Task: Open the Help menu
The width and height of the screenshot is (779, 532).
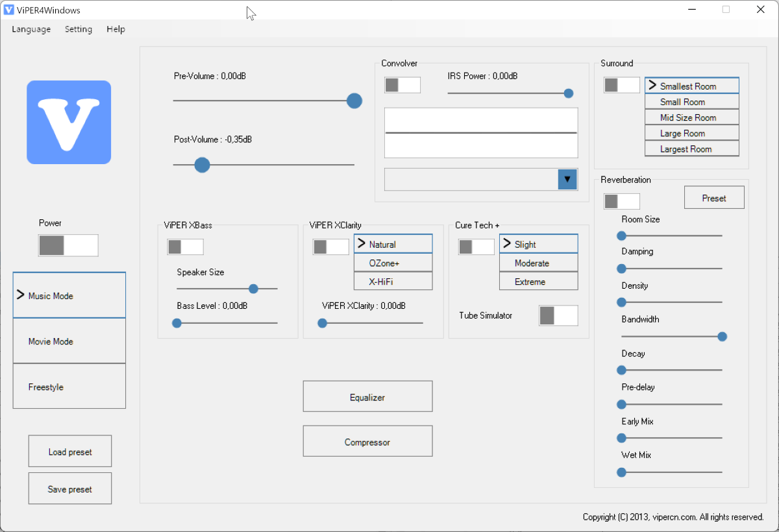Action: (116, 29)
